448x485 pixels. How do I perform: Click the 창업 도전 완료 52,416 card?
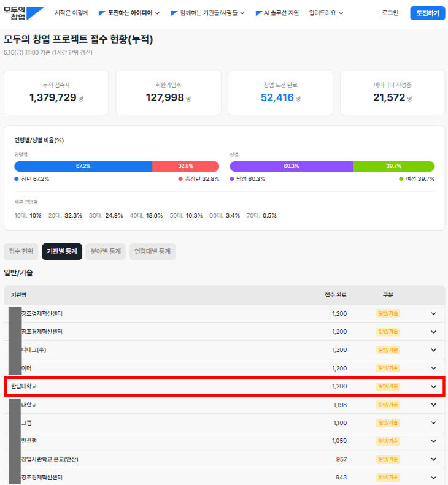point(280,93)
